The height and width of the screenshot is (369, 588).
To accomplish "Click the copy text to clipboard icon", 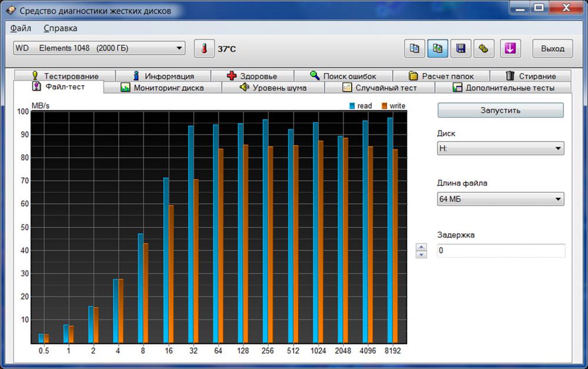I will pyautogui.click(x=415, y=49).
